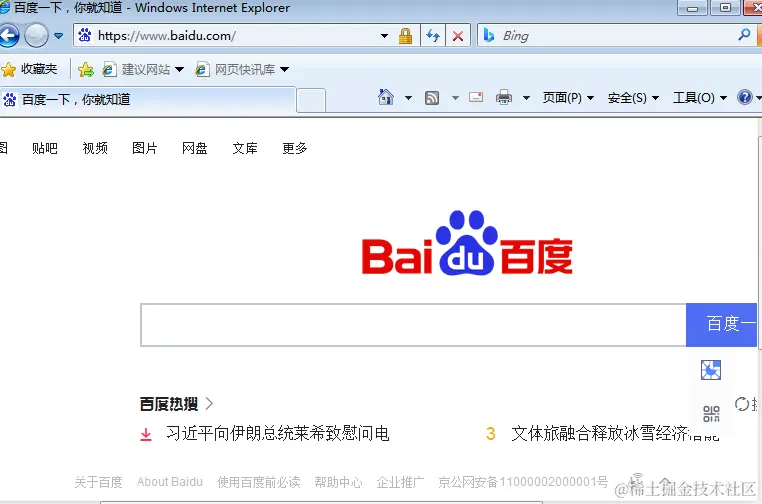Image resolution: width=762 pixels, height=504 pixels.
Task: Click the read mail icon
Action: pyautogui.click(x=476, y=97)
